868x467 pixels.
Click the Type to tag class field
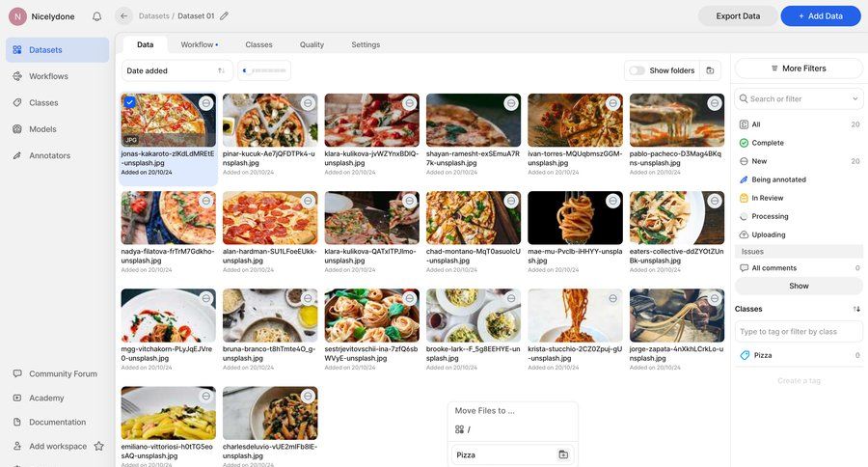click(x=799, y=331)
